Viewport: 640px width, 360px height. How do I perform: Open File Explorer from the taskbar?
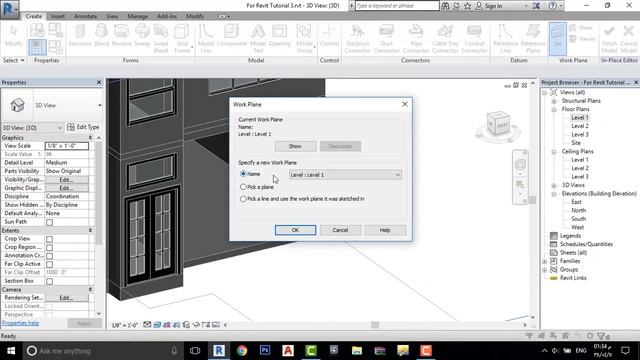(357, 350)
